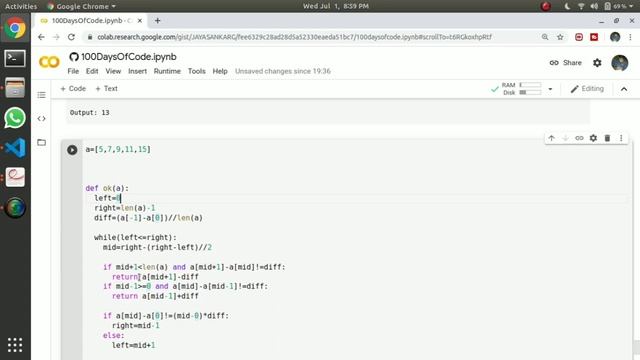Image resolution: width=640 pixels, height=360 pixels.
Task: Add a new Code cell
Action: [x=73, y=89]
